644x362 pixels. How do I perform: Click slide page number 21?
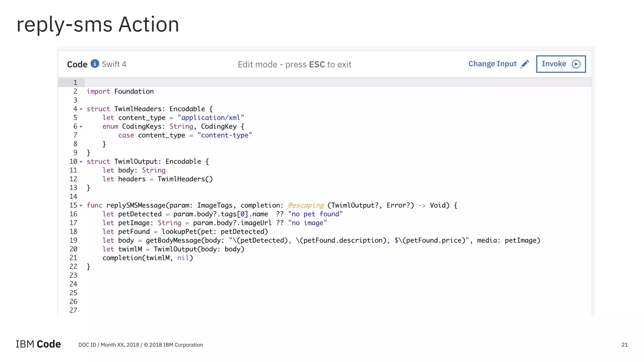pos(625,345)
